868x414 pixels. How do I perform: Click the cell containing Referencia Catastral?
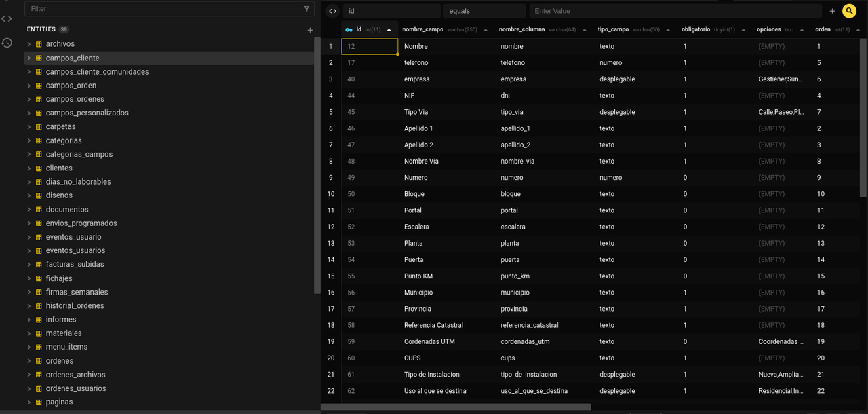(x=433, y=325)
